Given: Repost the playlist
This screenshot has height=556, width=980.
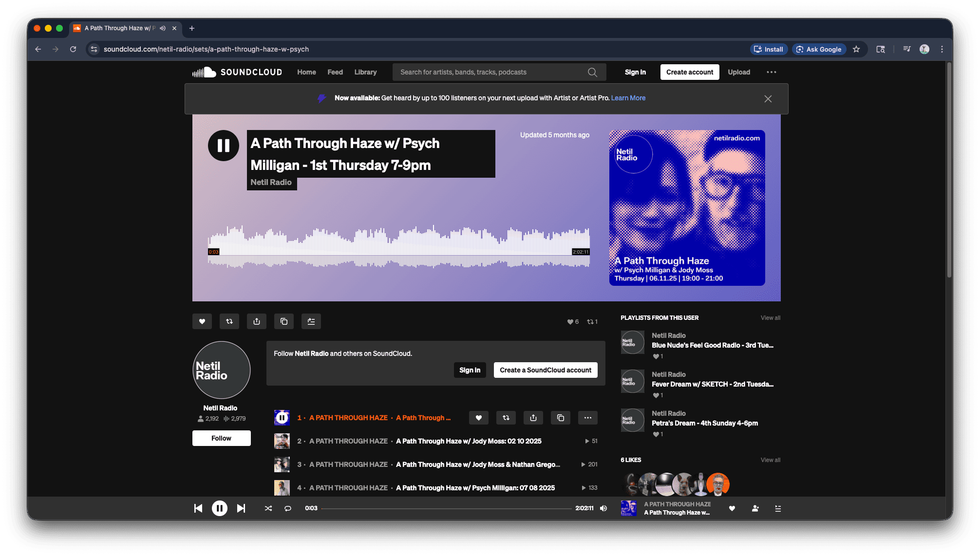Looking at the screenshot, I should click(x=229, y=321).
